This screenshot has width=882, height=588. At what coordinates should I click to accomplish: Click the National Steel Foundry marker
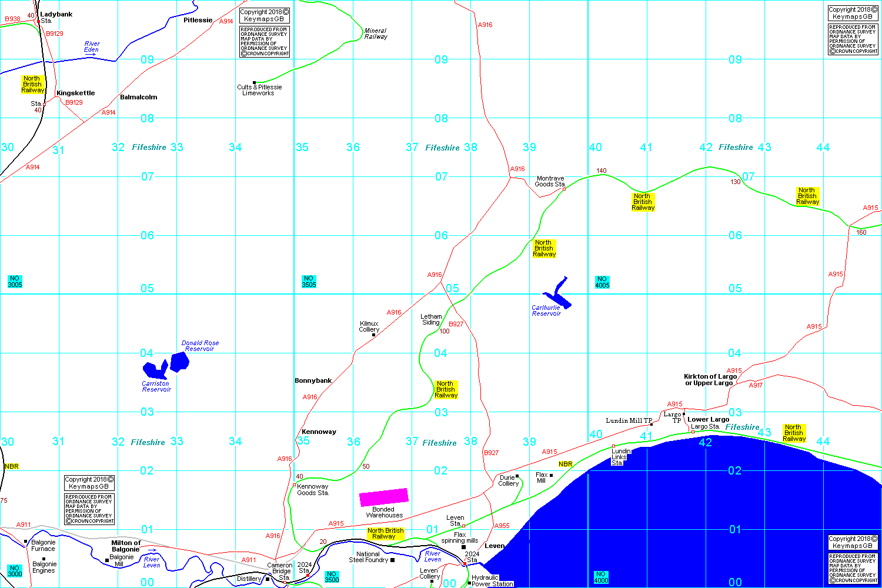[392, 560]
